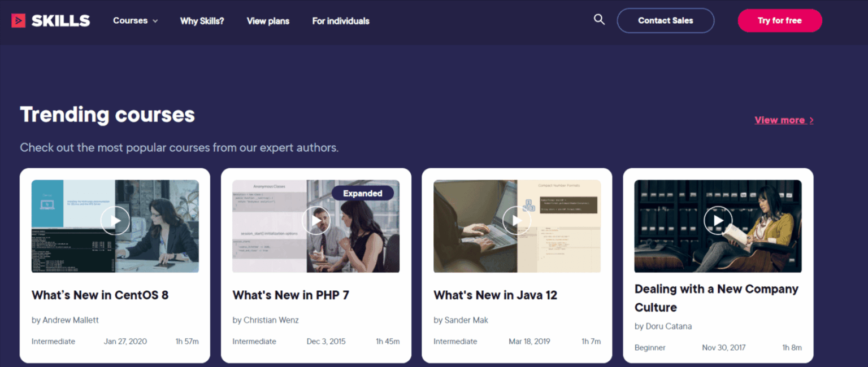Go to the For individuals page
The image size is (868, 367).
[x=340, y=20]
